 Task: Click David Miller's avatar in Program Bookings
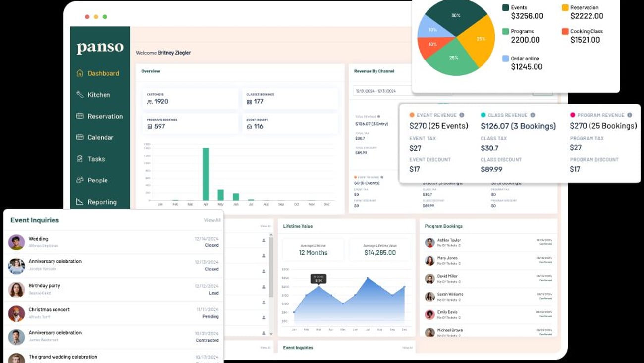coord(429,279)
